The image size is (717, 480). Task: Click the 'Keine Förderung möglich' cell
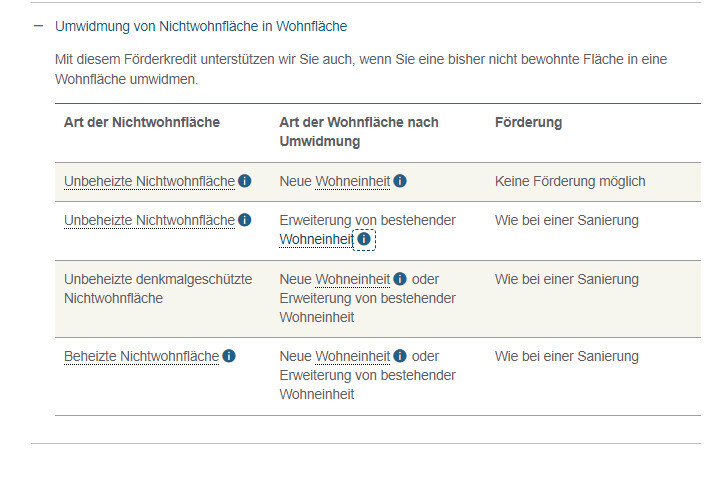pos(570,181)
